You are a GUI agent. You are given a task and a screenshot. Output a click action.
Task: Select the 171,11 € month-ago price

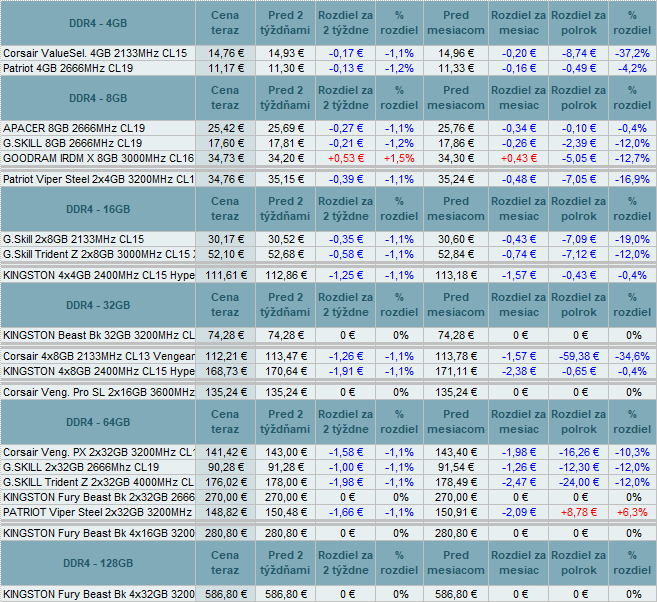coord(456,372)
